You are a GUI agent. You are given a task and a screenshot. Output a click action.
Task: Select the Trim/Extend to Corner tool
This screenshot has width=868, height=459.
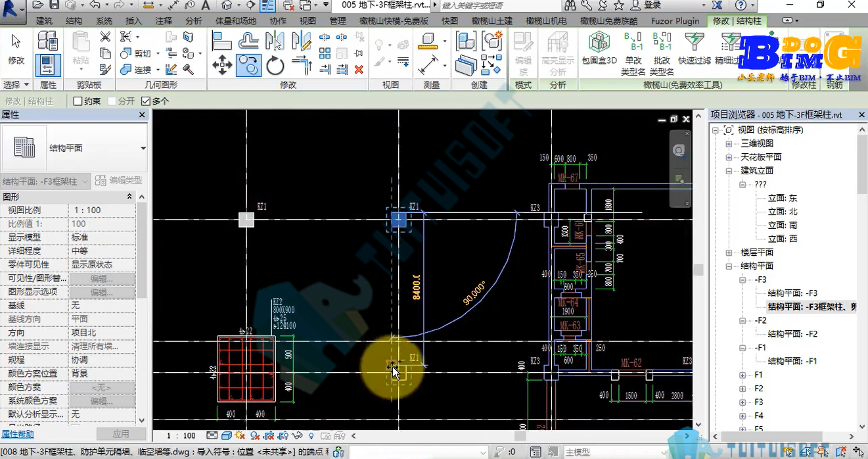point(302,66)
